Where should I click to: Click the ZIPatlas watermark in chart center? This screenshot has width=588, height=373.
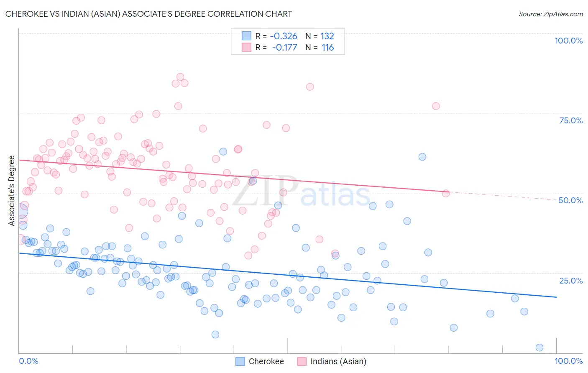(x=301, y=192)
